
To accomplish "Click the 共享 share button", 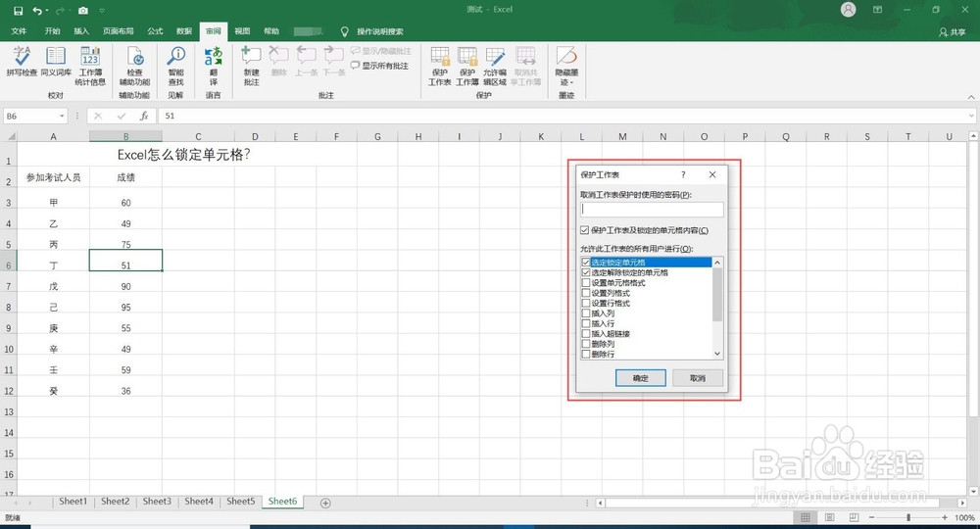I will (952, 32).
